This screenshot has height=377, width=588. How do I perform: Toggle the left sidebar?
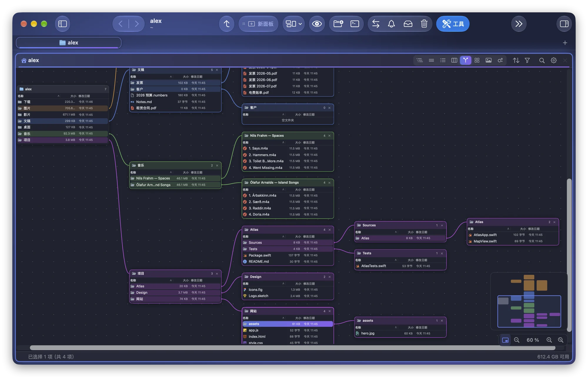63,24
